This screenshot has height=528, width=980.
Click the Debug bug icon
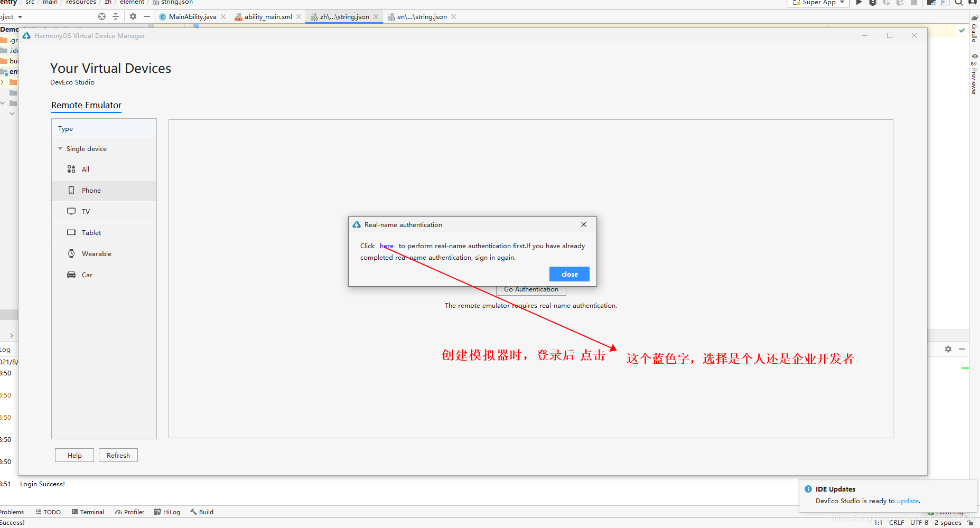click(873, 3)
